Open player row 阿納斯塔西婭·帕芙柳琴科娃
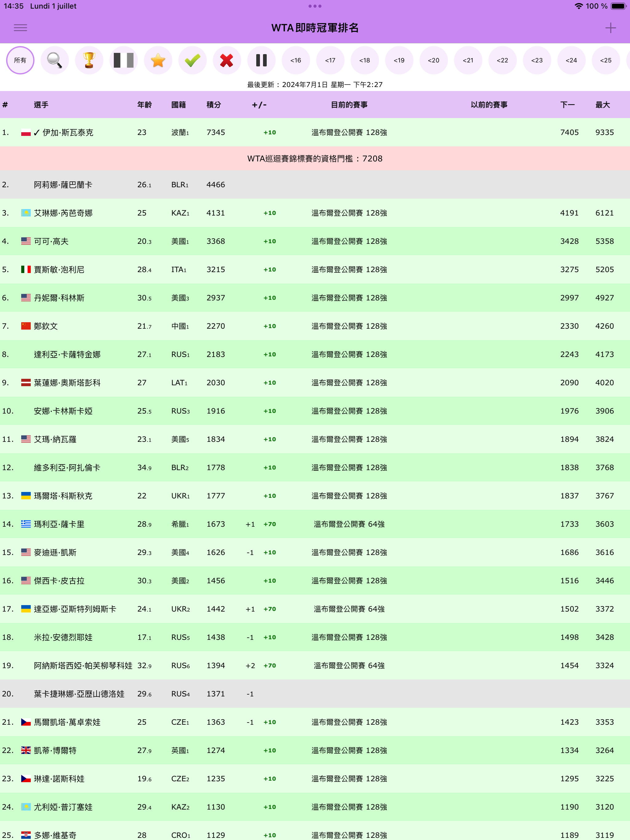This screenshot has height=840, width=630. [x=315, y=666]
